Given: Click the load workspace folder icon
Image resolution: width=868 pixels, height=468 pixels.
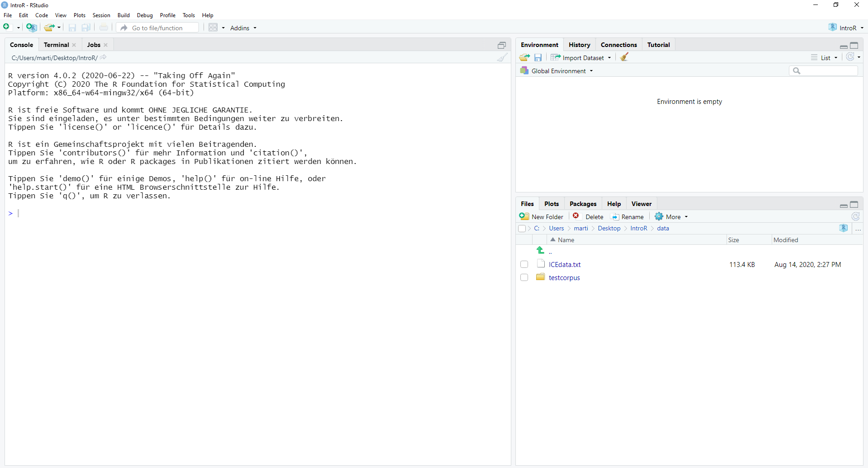Looking at the screenshot, I should (x=524, y=57).
